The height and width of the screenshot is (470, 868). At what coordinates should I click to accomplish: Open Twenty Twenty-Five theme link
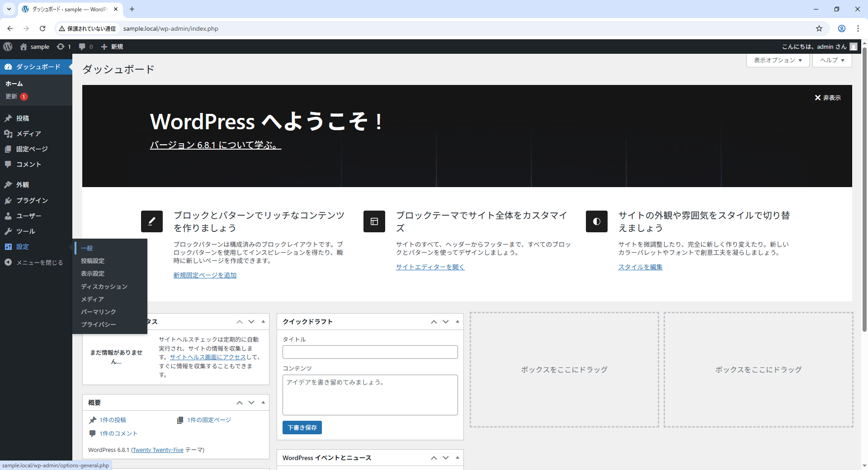pyautogui.click(x=158, y=450)
